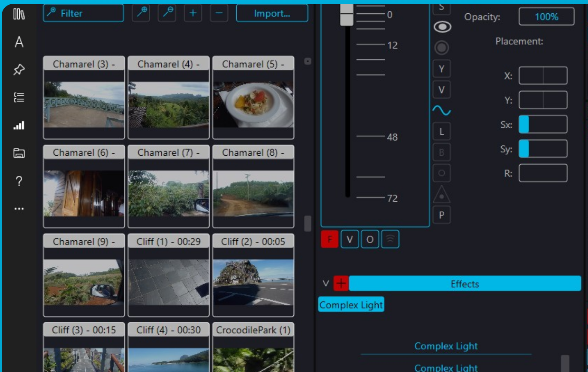Click the zoom-in magnifier above the clips
This screenshot has width=588, height=372.
[141, 12]
